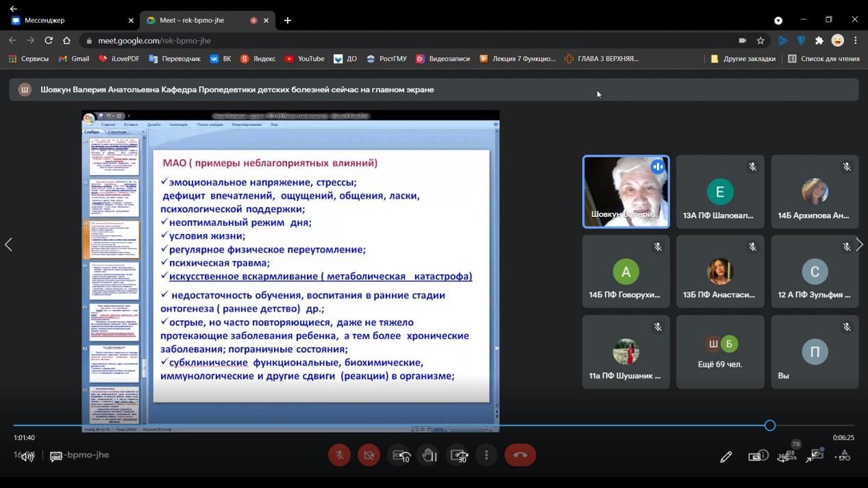Select 14Б ПФ Говорухи participant tile
This screenshot has width=868, height=488.
coord(625,272)
